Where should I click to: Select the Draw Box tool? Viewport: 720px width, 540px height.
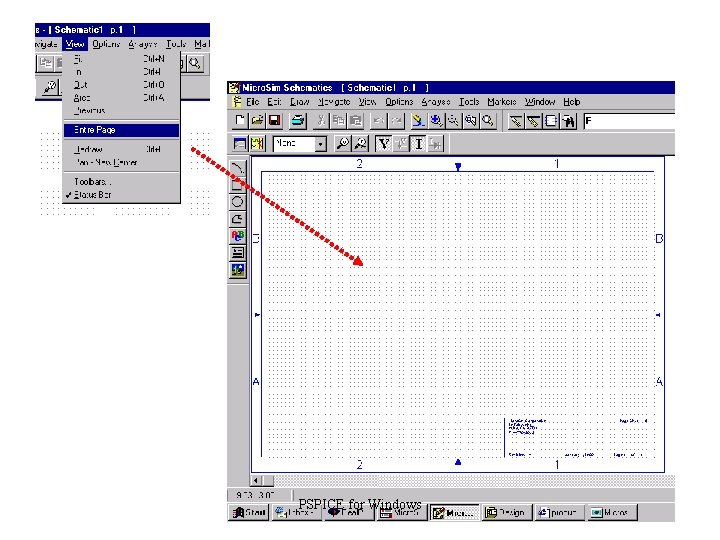[237, 185]
